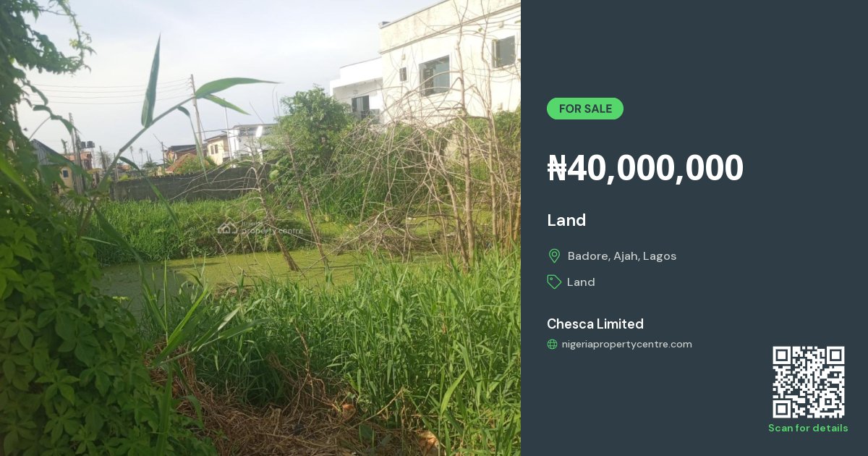
Task: Click the Land category label beside the tag icon
Action: [x=581, y=282]
